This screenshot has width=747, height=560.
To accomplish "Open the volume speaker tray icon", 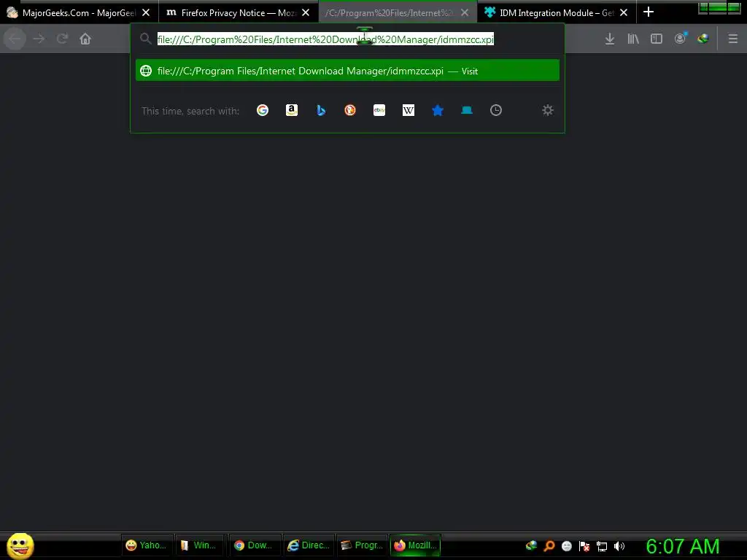I will pyautogui.click(x=619, y=546).
